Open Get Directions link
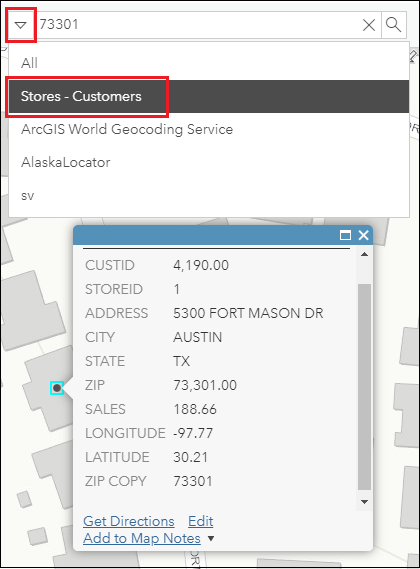 click(129, 521)
